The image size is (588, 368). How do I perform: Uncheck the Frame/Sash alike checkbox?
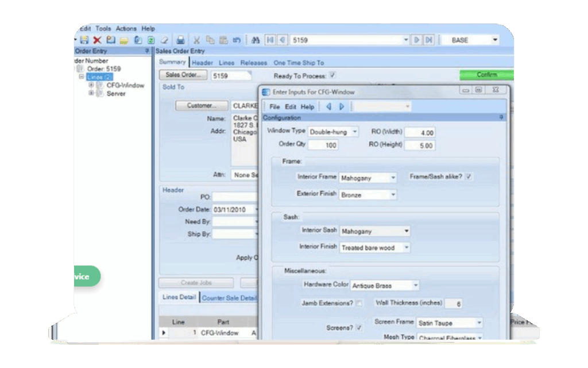tap(469, 177)
